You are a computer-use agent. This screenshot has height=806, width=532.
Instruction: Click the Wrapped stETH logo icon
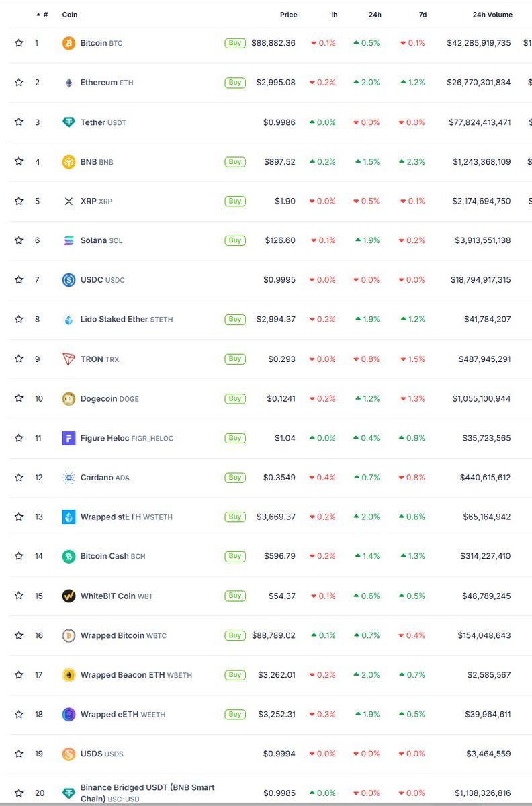click(69, 517)
